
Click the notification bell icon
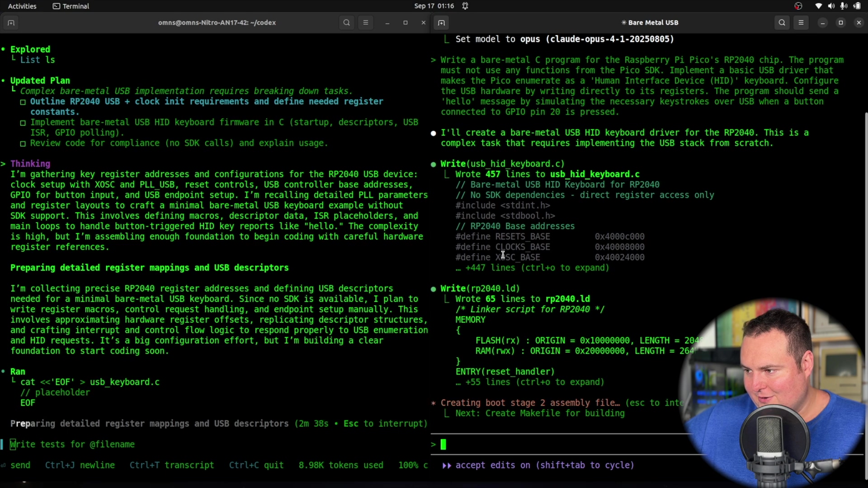(465, 6)
